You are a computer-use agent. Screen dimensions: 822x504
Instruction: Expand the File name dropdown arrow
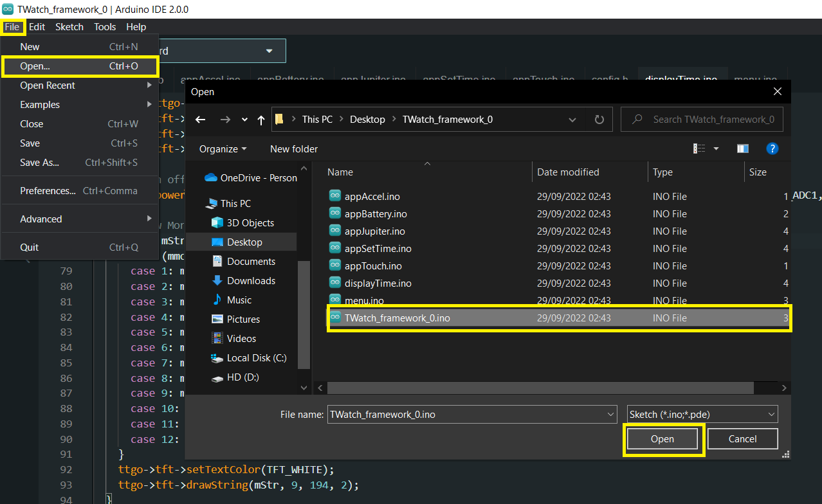pos(610,415)
